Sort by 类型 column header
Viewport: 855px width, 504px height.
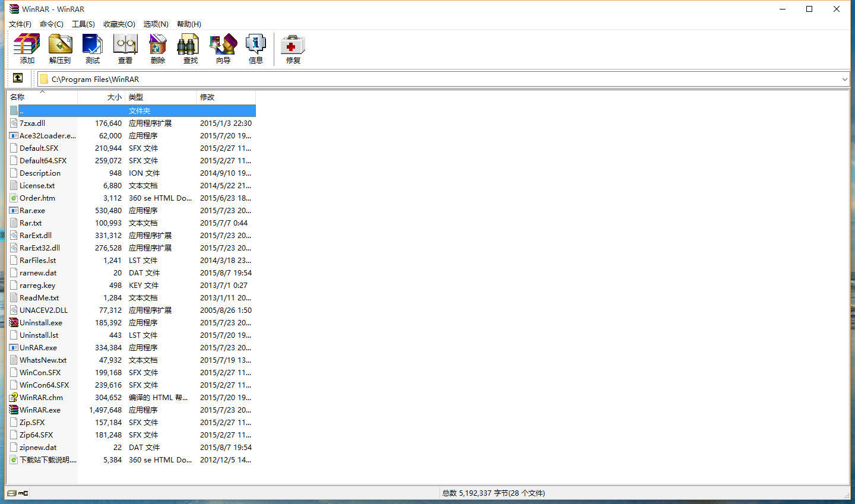[160, 97]
